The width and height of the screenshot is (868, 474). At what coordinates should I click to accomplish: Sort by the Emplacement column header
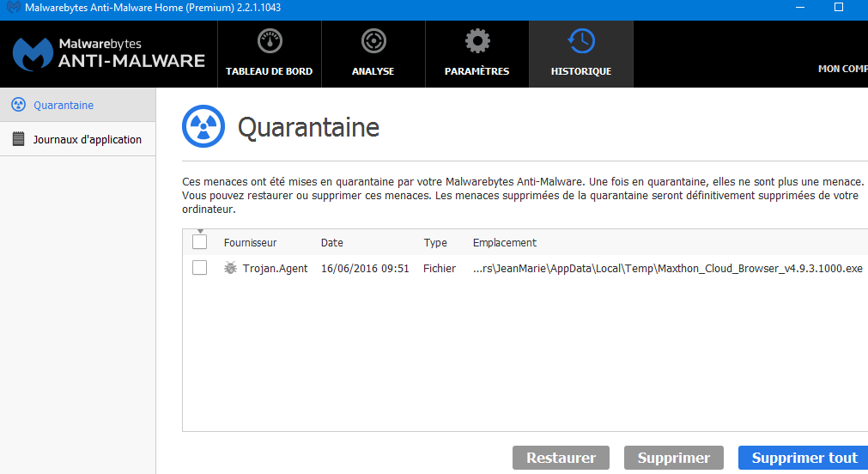504,242
